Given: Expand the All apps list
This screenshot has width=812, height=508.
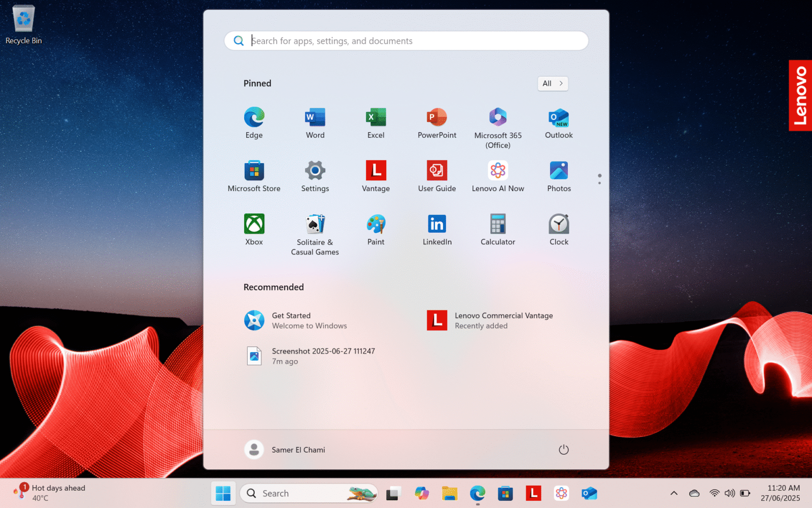Looking at the screenshot, I should tap(553, 83).
